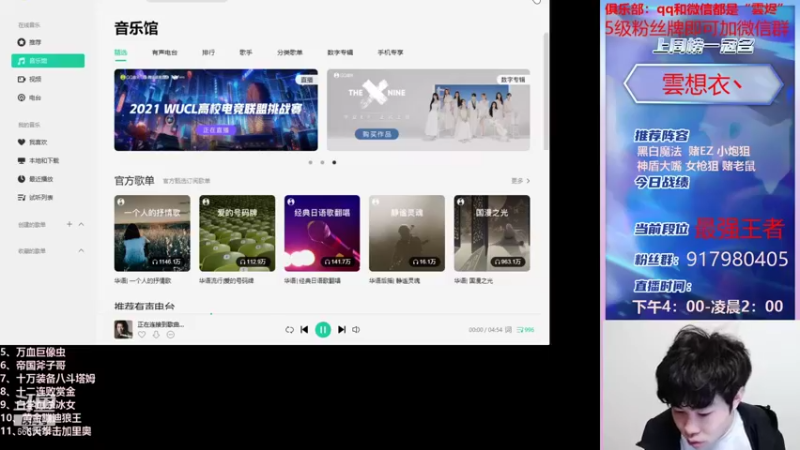Like the current song with heart icon
The width and height of the screenshot is (800, 450).
(x=142, y=335)
